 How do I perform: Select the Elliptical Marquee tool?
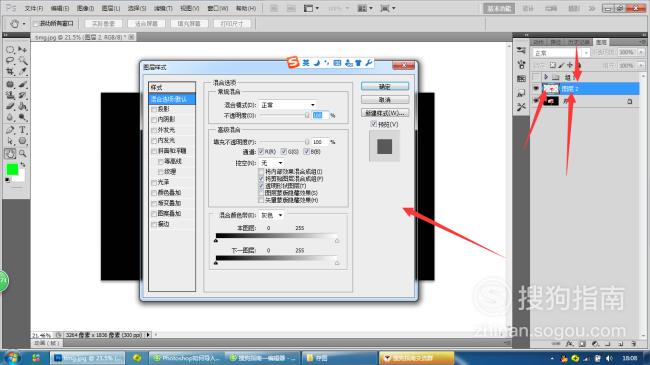[x=10, y=50]
